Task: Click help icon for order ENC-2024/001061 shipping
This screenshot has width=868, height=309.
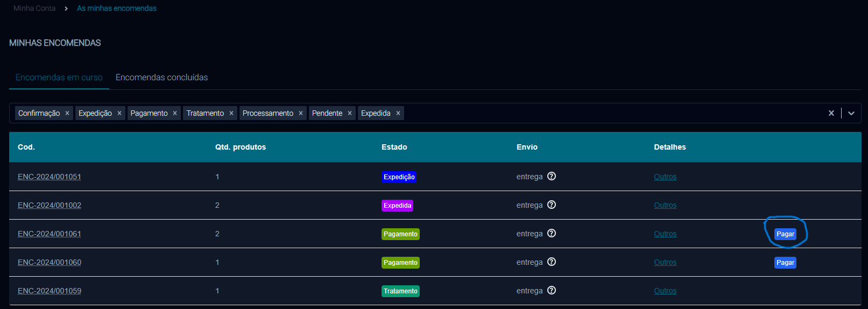Action: pos(552,233)
